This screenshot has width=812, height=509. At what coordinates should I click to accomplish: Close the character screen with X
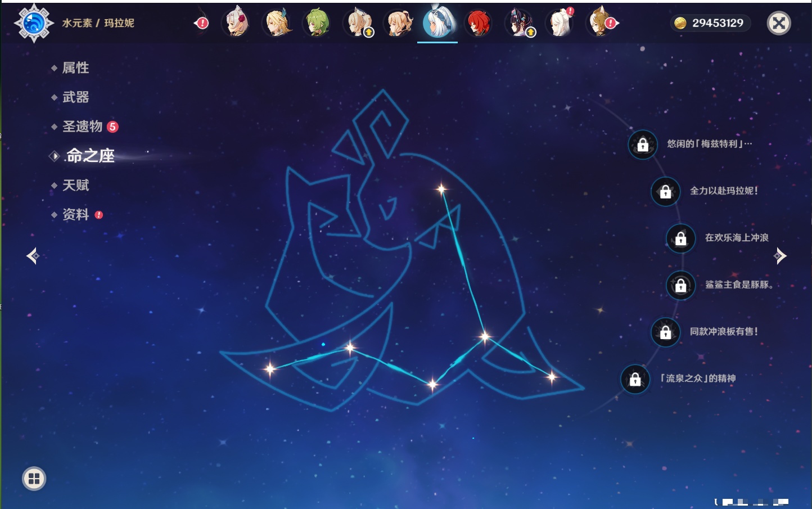[779, 23]
